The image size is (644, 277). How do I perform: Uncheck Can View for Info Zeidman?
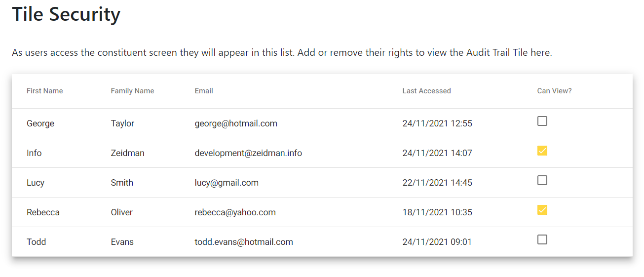[x=542, y=151]
